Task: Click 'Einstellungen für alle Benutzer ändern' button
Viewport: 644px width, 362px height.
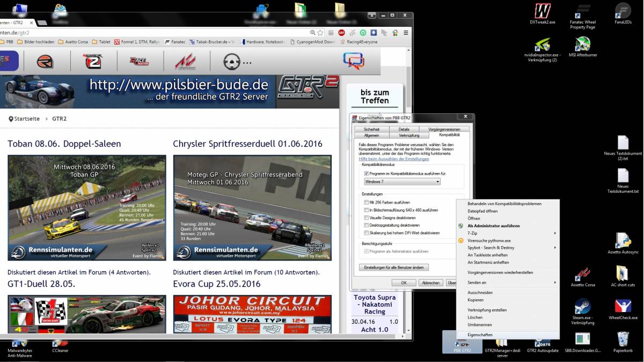Action: click(x=393, y=267)
